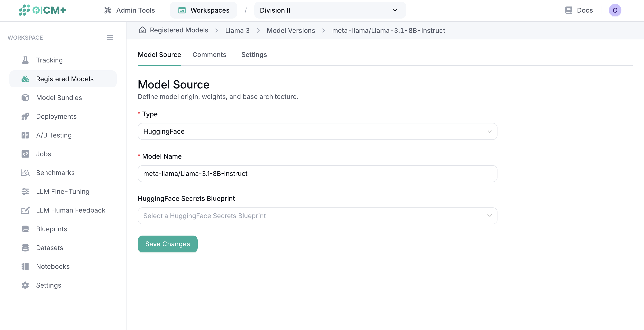The width and height of the screenshot is (644, 330).
Task: Click the Model Bundles cube icon
Action: click(25, 98)
